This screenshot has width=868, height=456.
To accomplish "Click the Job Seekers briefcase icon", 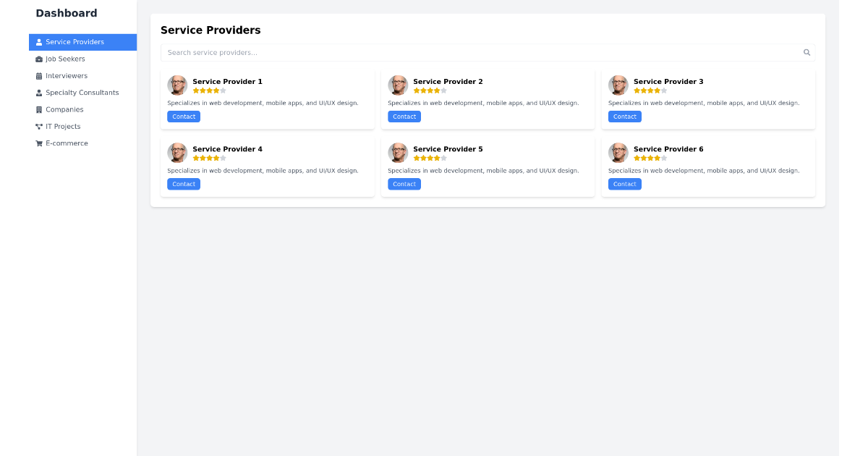I will pyautogui.click(x=38, y=59).
